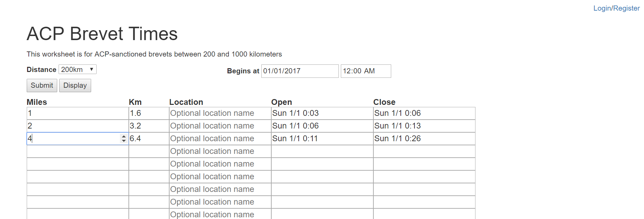The width and height of the screenshot is (644, 219).
Task: Click the location name field in the second row
Action: coord(220,126)
